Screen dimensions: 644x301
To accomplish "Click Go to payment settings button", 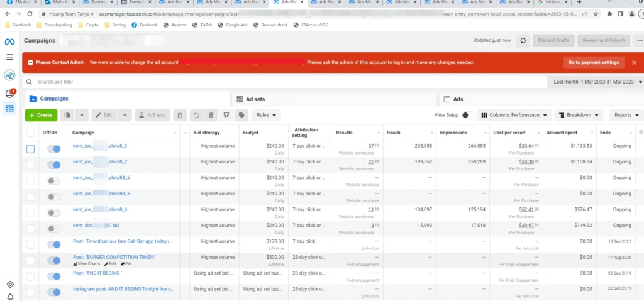I will 594,62.
